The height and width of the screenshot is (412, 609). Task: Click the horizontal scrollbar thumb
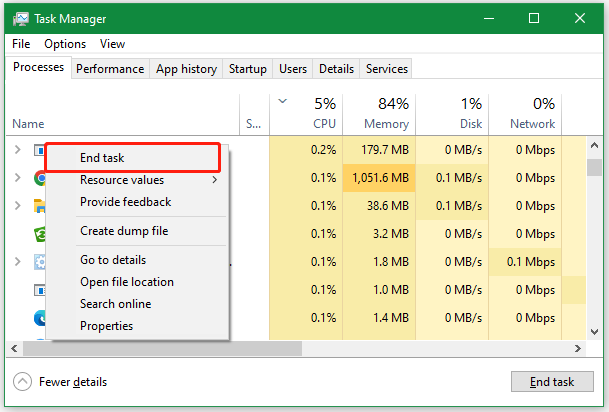click(x=162, y=348)
